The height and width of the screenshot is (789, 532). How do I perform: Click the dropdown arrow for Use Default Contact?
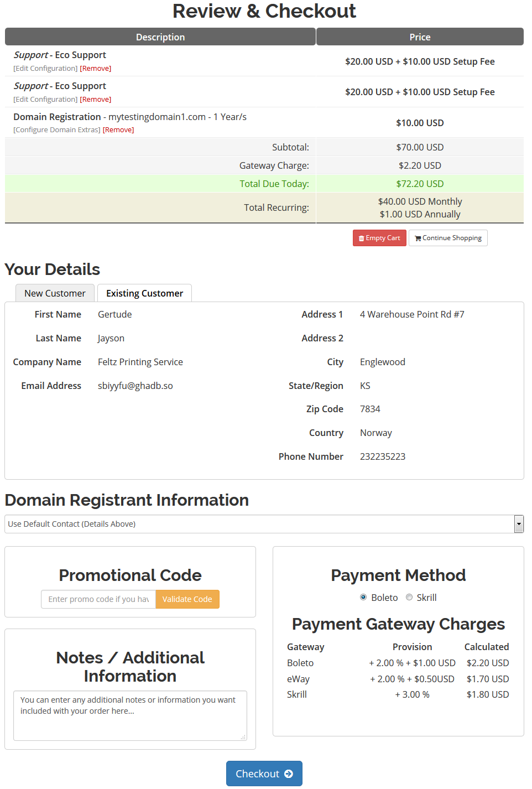click(519, 523)
